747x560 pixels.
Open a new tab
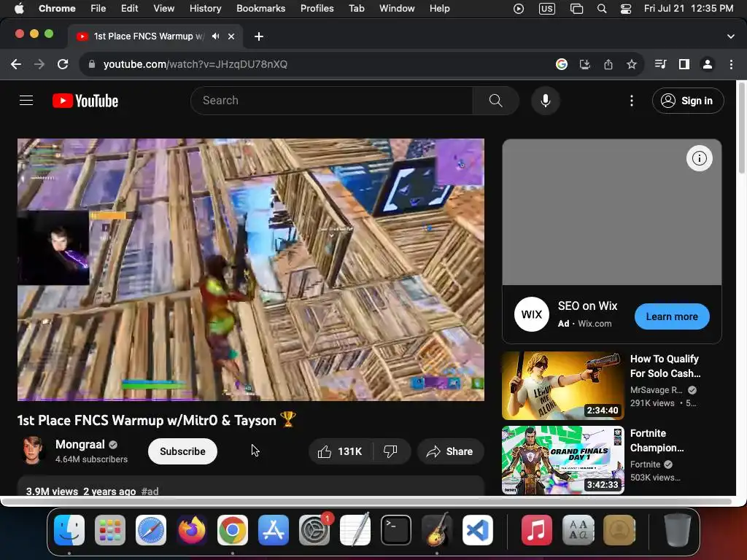point(259,36)
